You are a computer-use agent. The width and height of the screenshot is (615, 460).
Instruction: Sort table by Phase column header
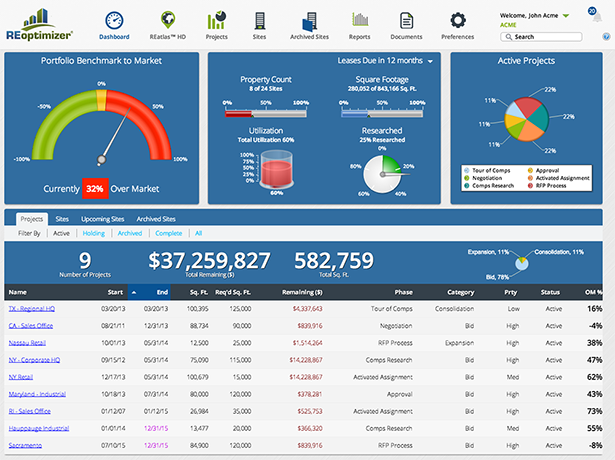point(404,292)
